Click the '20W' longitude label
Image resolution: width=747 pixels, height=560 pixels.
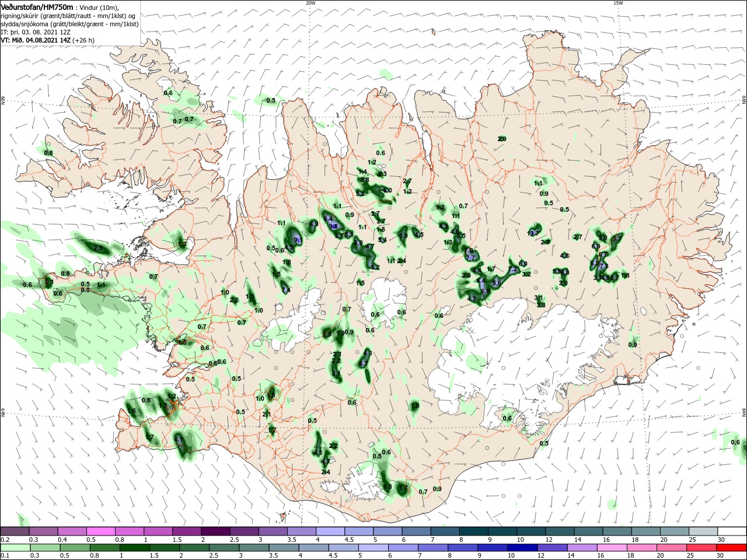coord(310,3)
